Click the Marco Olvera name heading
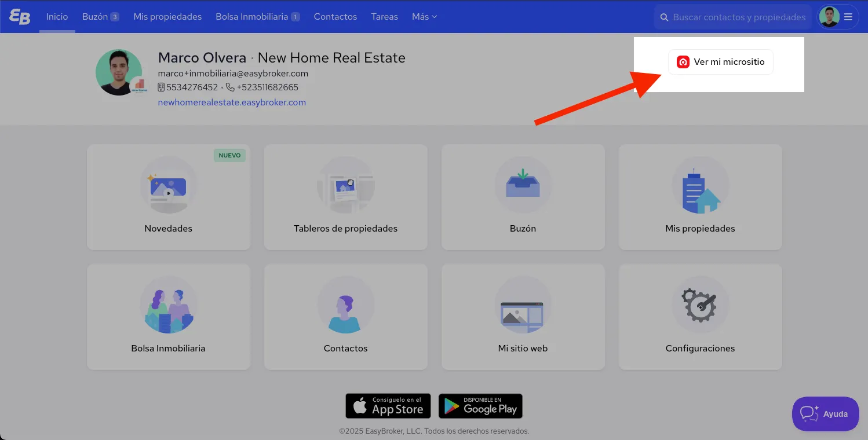Image resolution: width=868 pixels, height=440 pixels. click(202, 58)
